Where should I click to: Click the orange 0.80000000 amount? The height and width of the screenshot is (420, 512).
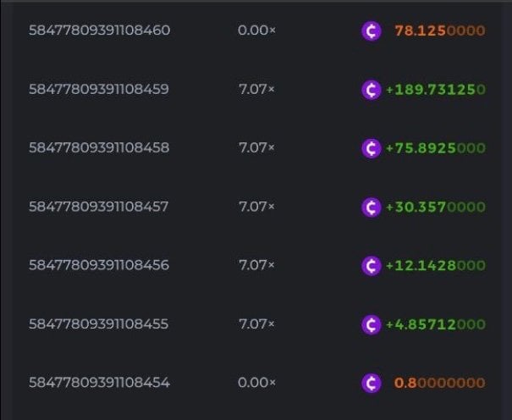(440, 383)
